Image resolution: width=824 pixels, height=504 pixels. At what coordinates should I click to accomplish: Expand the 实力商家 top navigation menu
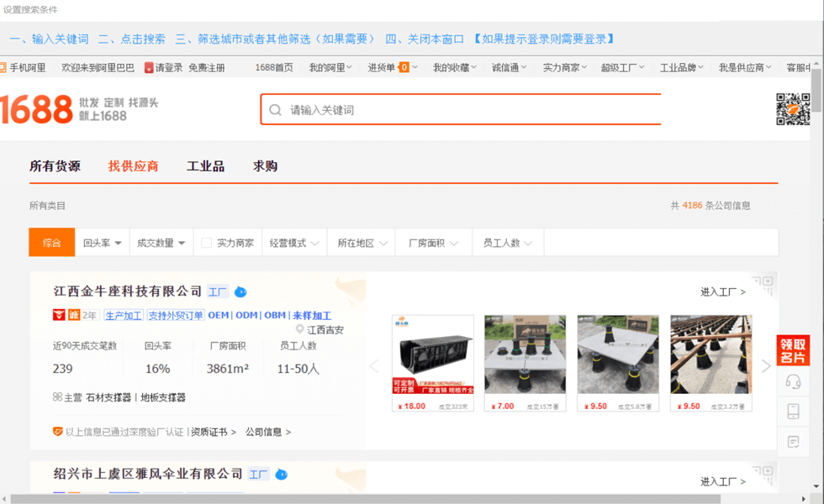(564, 68)
